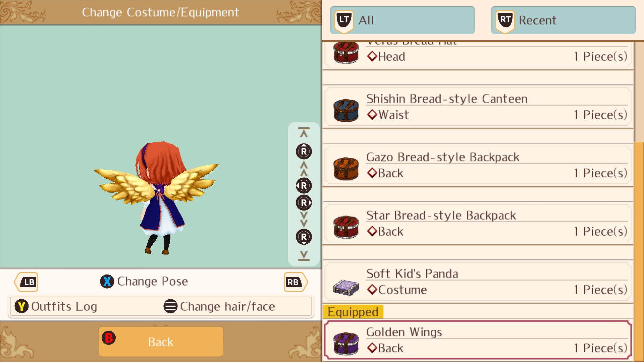Rotate character with the R right stick icon
This screenshot has height=362, width=644.
pos(304,203)
